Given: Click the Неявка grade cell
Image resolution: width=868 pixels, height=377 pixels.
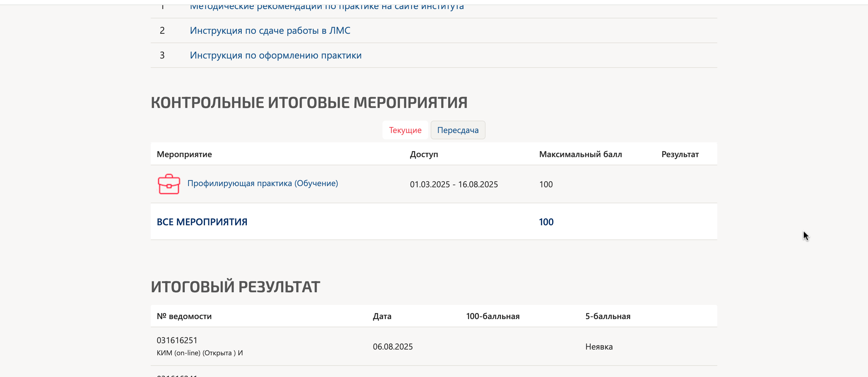Looking at the screenshot, I should (x=599, y=347).
